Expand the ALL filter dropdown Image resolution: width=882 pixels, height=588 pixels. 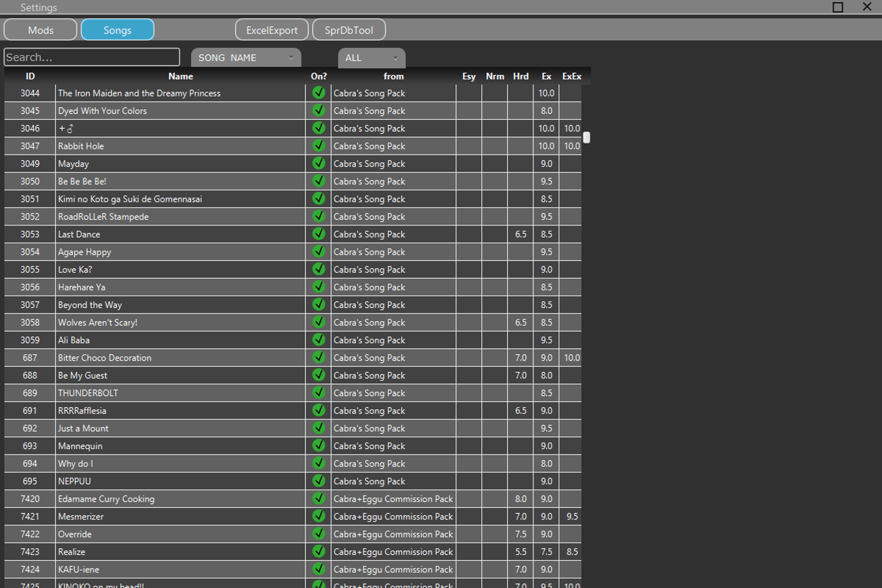(x=371, y=57)
